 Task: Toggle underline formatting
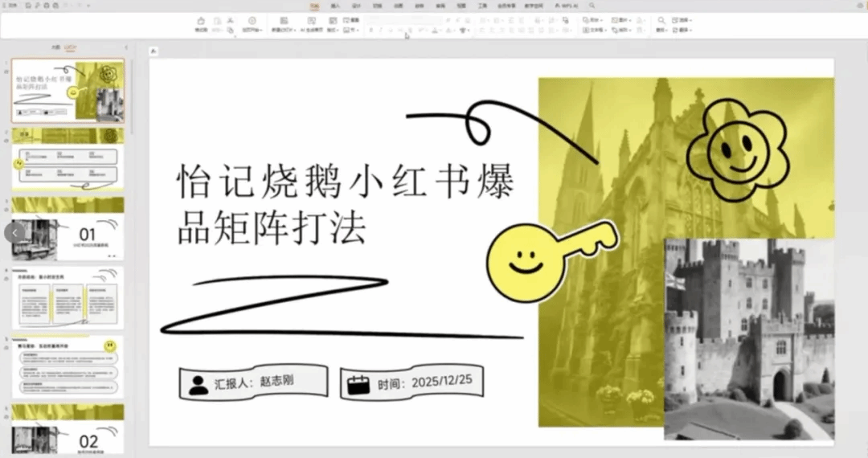click(x=391, y=30)
